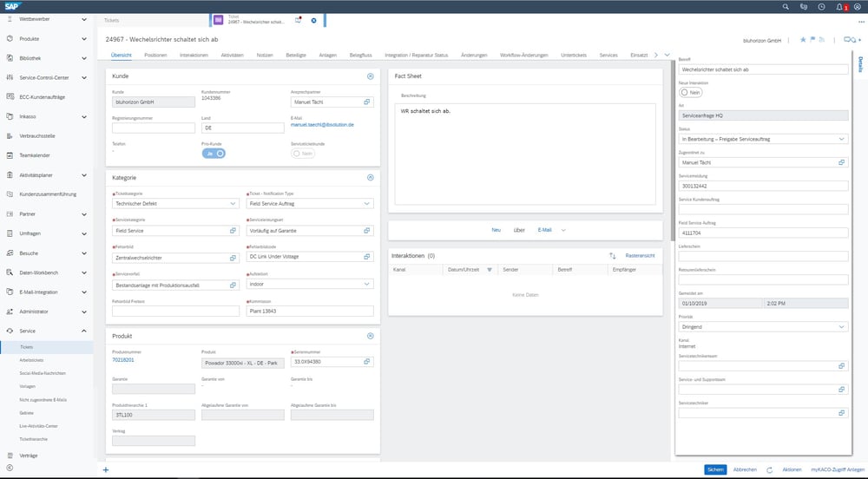Screen dimensions: 868x479
Task: Switch to the Belegfluss tab
Action: pos(360,56)
